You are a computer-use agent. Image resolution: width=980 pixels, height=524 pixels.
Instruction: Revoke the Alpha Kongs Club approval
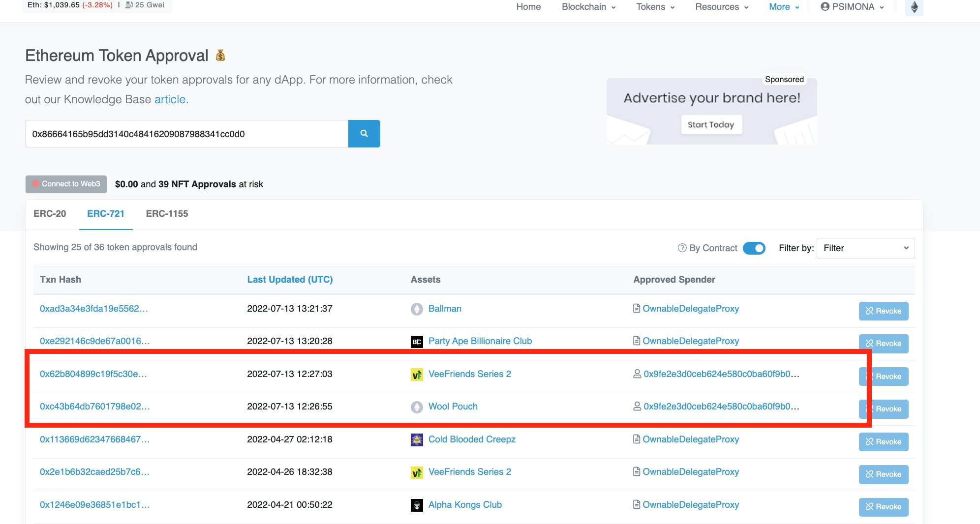884,507
